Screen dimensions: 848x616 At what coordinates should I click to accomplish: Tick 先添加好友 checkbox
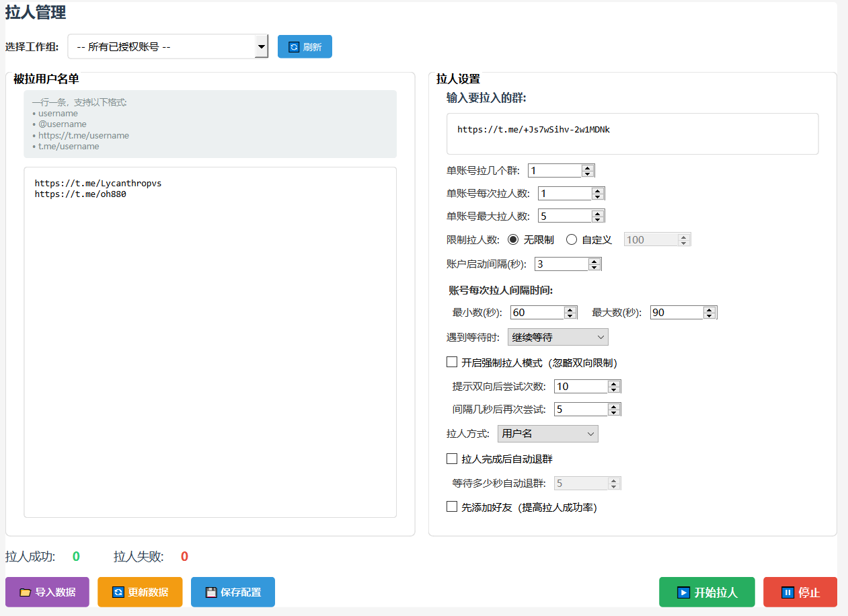[452, 507]
